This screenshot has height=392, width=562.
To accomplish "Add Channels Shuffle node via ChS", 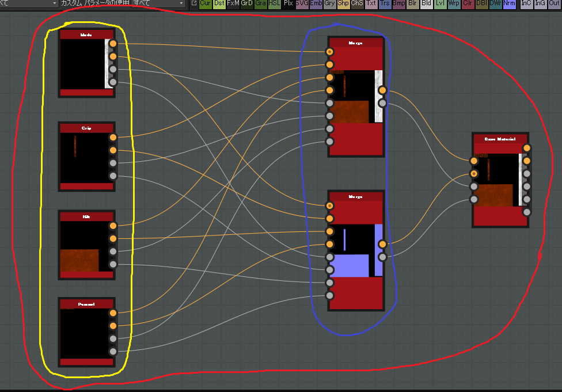I will click(x=357, y=3).
